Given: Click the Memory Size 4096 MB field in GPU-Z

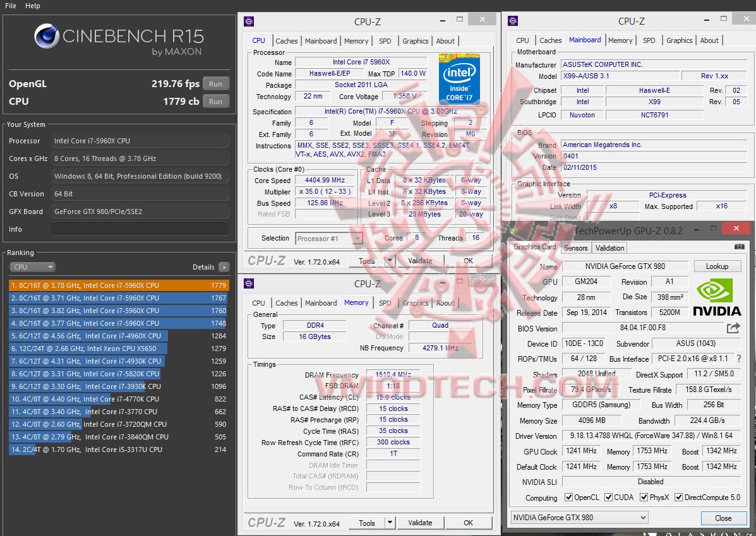Looking at the screenshot, I should (x=592, y=420).
